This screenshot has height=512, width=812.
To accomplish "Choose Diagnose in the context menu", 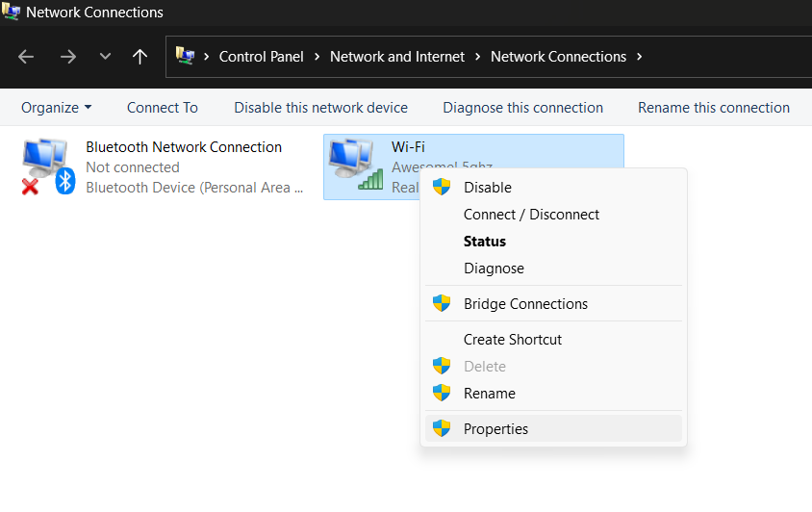I will pyautogui.click(x=553, y=268).
